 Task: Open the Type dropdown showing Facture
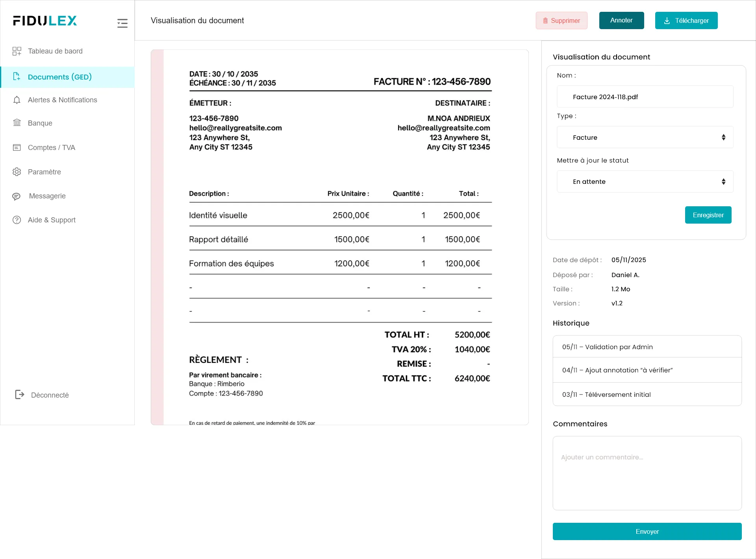tap(645, 137)
